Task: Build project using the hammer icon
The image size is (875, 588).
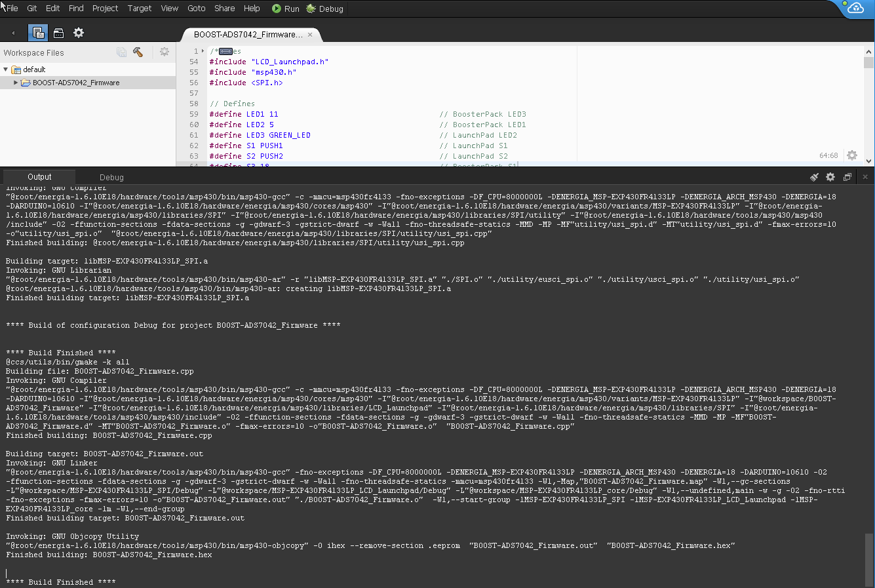Action: 138,52
